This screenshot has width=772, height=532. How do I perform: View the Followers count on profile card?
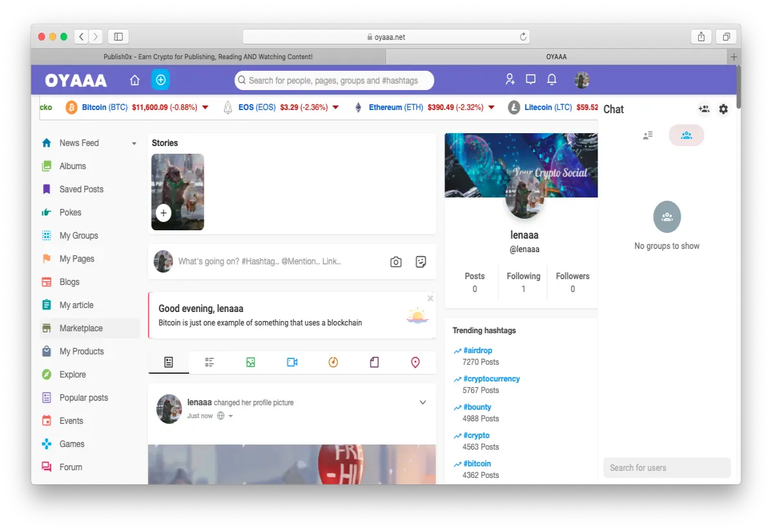[573, 282]
